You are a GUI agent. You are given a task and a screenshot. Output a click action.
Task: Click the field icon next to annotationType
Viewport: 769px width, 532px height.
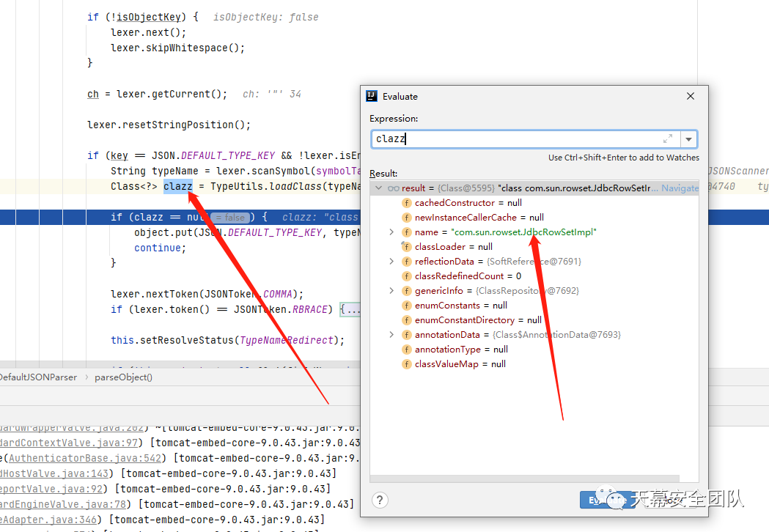[406, 350]
